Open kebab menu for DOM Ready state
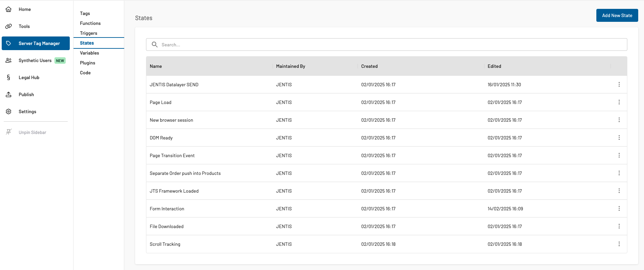This screenshot has height=270, width=644. tap(619, 138)
